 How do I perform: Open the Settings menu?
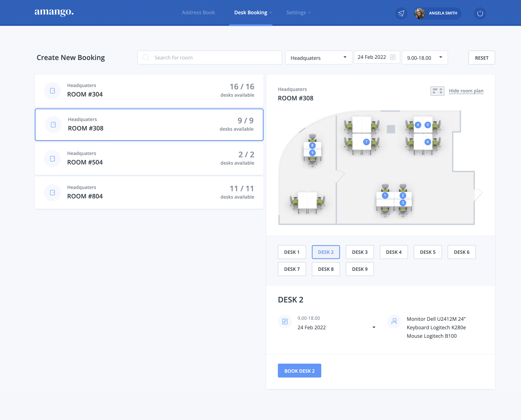[298, 13]
